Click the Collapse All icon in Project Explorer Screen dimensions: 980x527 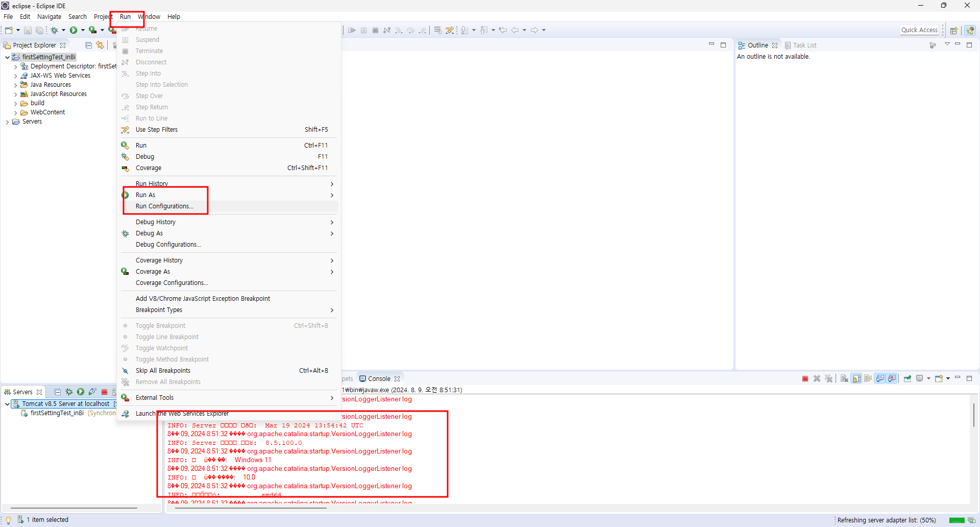(x=88, y=45)
